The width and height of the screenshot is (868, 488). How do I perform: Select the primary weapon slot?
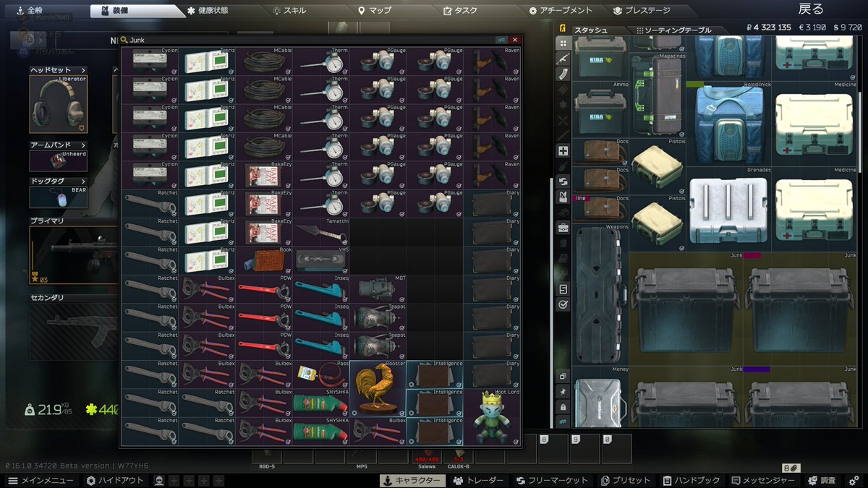74,255
